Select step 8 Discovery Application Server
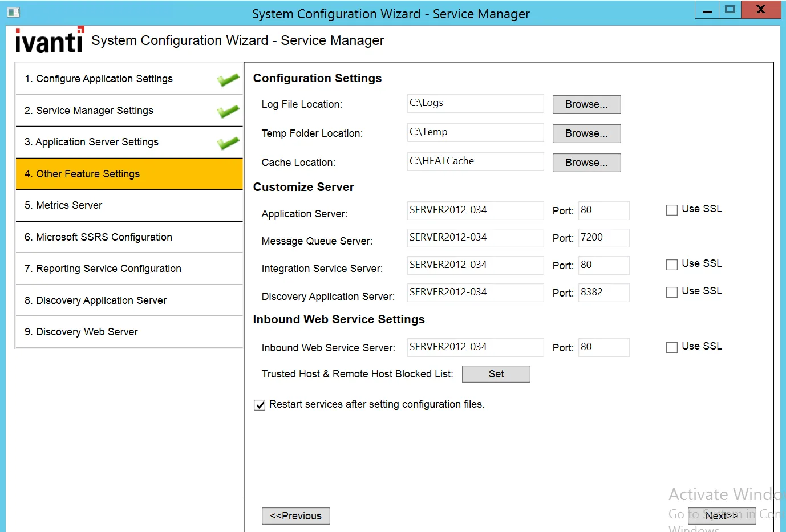 129,300
